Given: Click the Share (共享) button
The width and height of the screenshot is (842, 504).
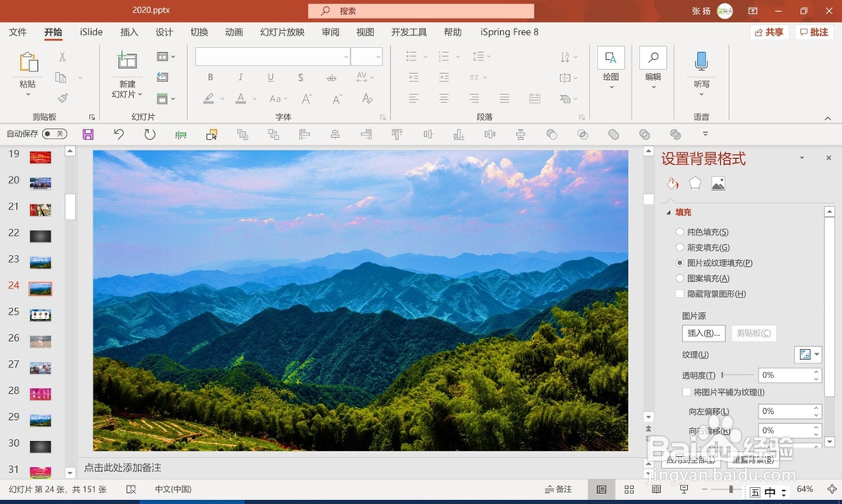Looking at the screenshot, I should click(x=769, y=32).
